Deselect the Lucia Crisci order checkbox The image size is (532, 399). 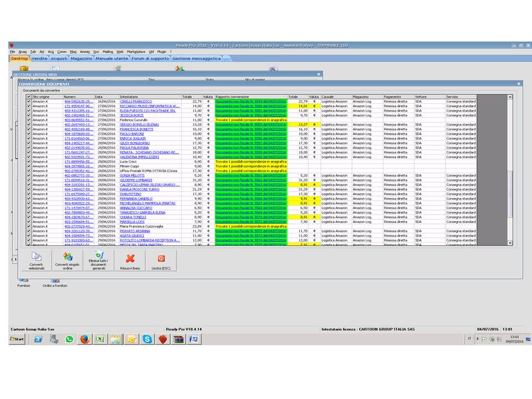(x=28, y=161)
